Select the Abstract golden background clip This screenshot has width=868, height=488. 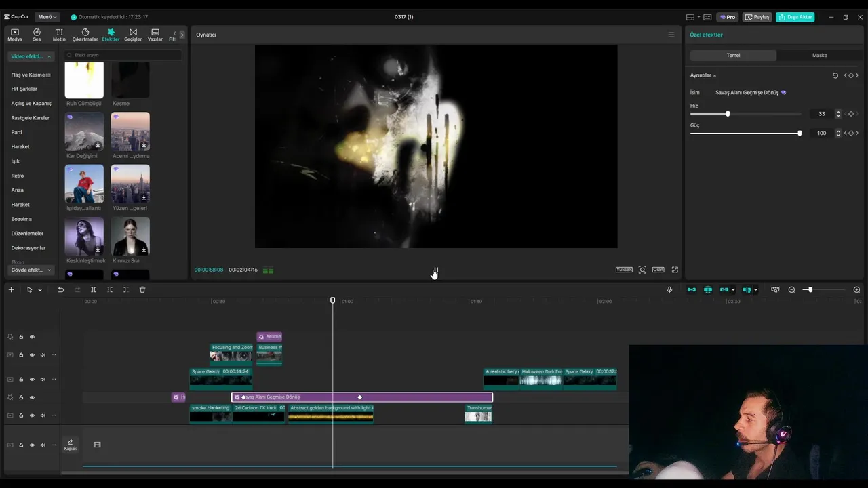[x=331, y=413]
